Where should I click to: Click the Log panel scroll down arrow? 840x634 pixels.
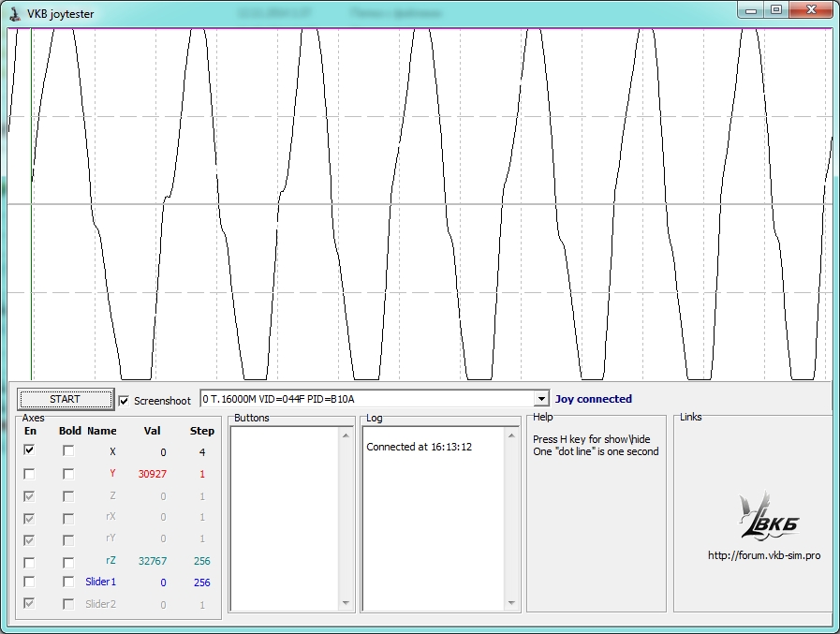coord(510,603)
